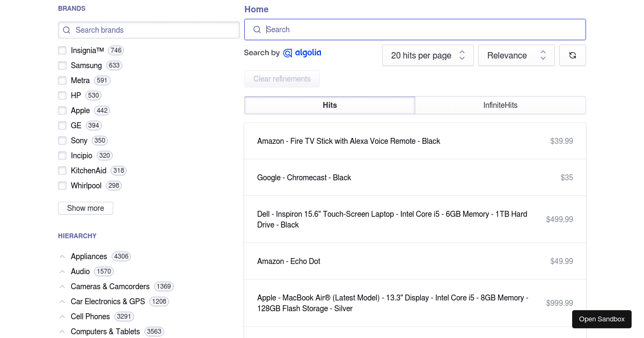This screenshot has height=338, width=644.
Task: Click the refresh results icon button
Action: point(572,55)
